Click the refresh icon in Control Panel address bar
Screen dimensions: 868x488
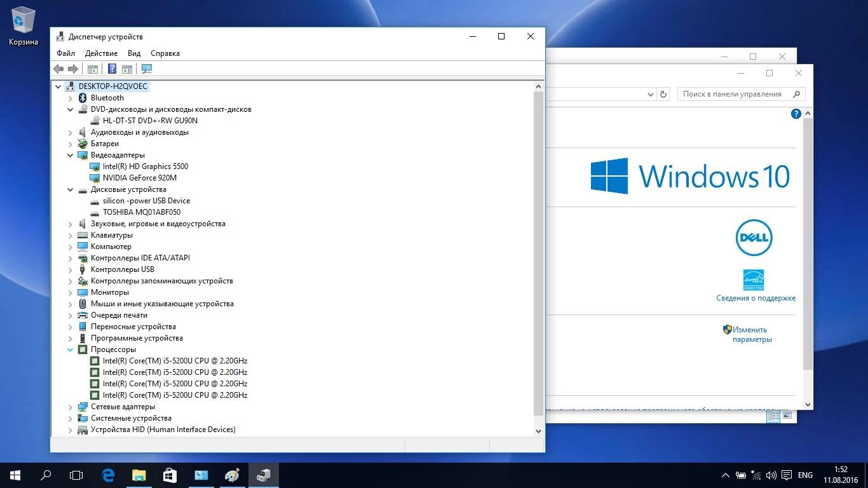click(x=663, y=94)
